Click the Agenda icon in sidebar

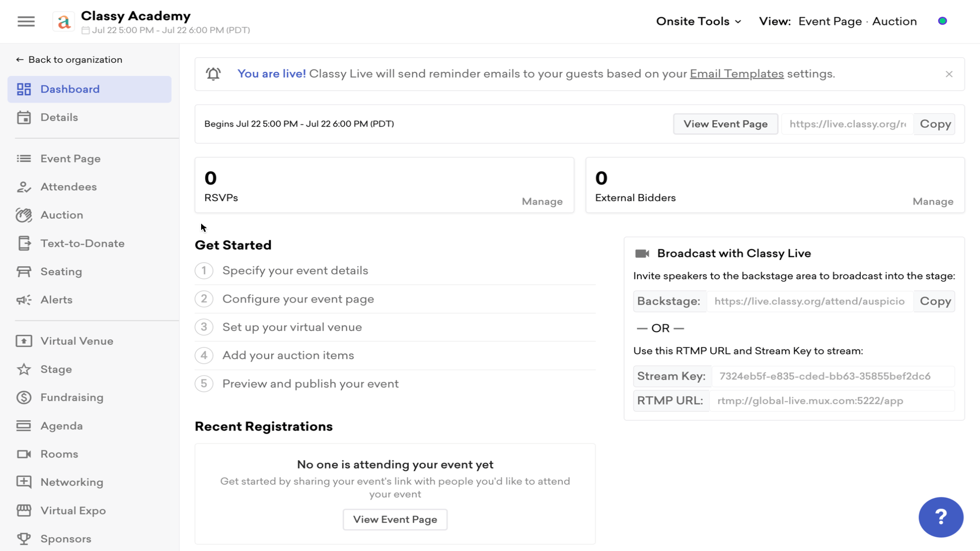pyautogui.click(x=24, y=426)
